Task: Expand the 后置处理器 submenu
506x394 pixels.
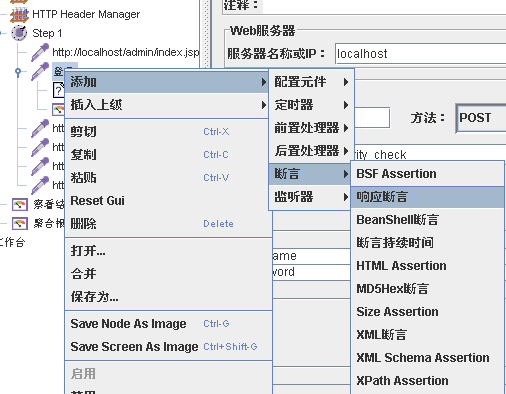Action: (x=311, y=151)
